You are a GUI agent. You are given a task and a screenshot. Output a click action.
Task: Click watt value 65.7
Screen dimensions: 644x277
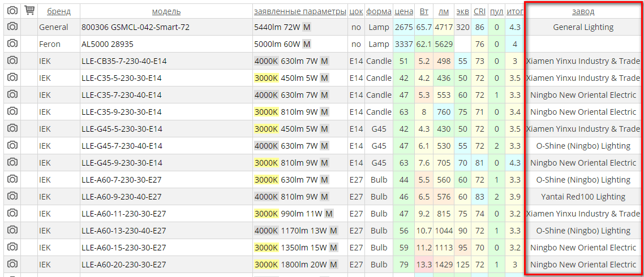(x=424, y=28)
